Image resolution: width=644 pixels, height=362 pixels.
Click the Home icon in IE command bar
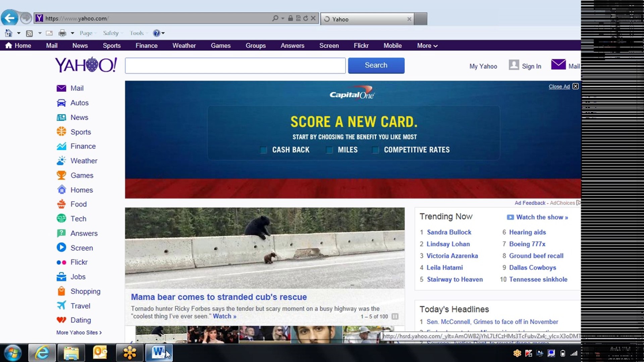(x=8, y=33)
